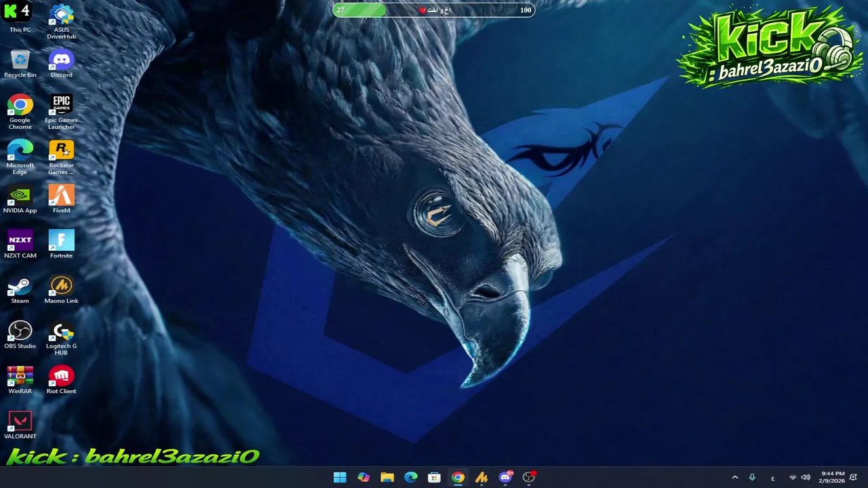Select the WinRAR desktop shortcut
This screenshot has height=488, width=868.
click(20, 380)
